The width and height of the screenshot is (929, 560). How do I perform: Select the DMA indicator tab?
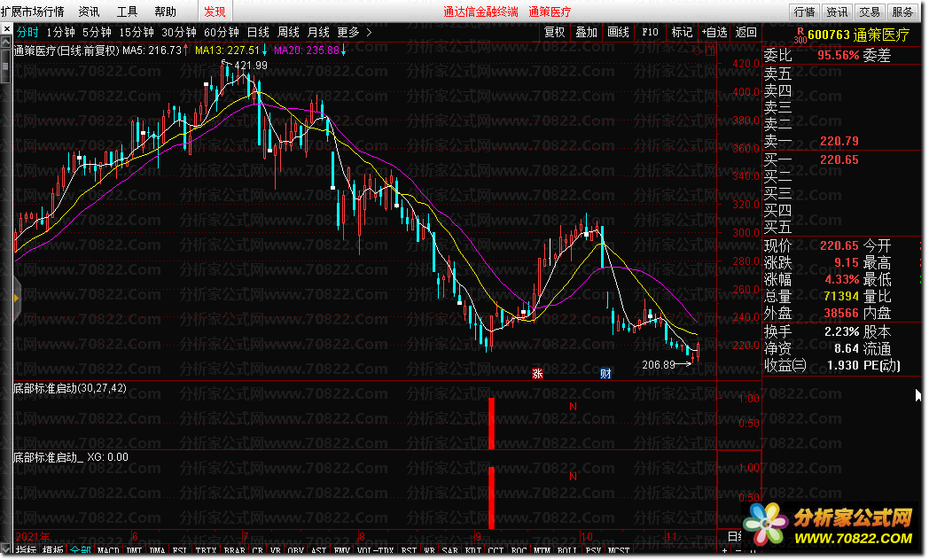click(158, 550)
